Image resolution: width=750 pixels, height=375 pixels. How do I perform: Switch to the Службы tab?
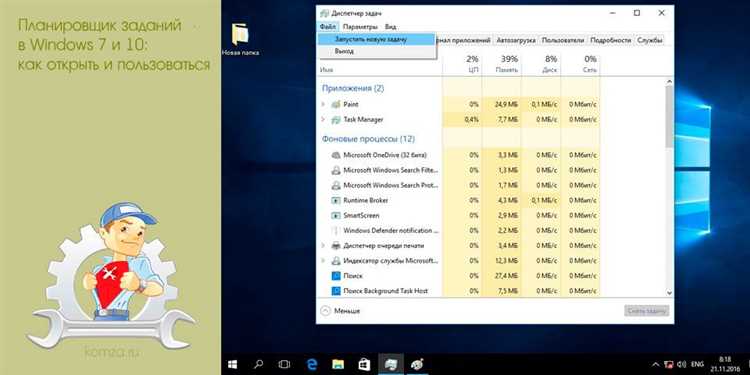[650, 41]
